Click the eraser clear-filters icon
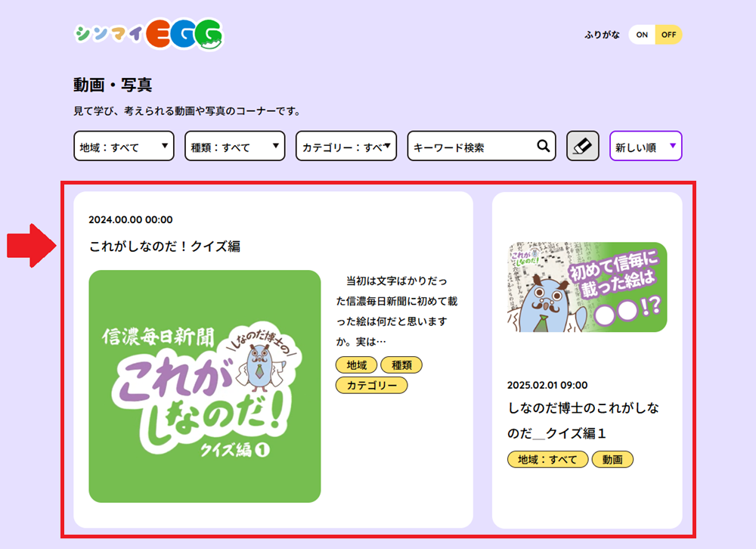This screenshot has height=549, width=756. (582, 146)
